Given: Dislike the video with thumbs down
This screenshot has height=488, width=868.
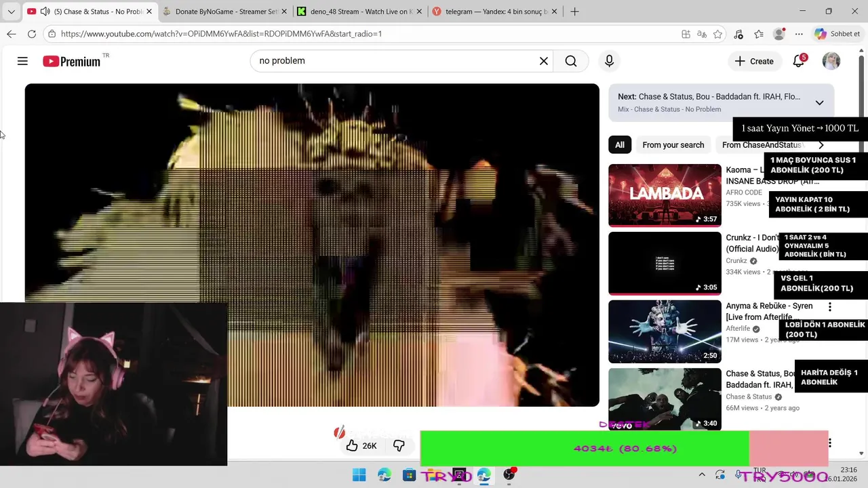Looking at the screenshot, I should click(399, 445).
